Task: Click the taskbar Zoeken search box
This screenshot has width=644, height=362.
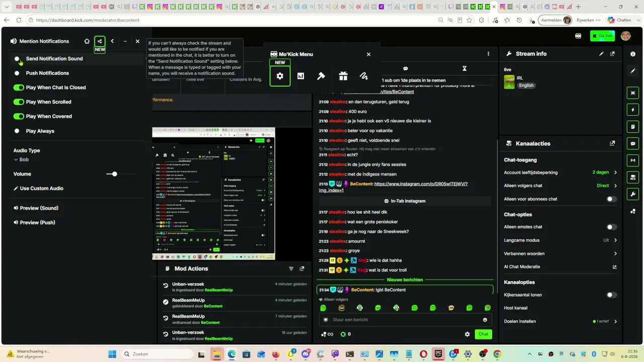Action: (157, 354)
